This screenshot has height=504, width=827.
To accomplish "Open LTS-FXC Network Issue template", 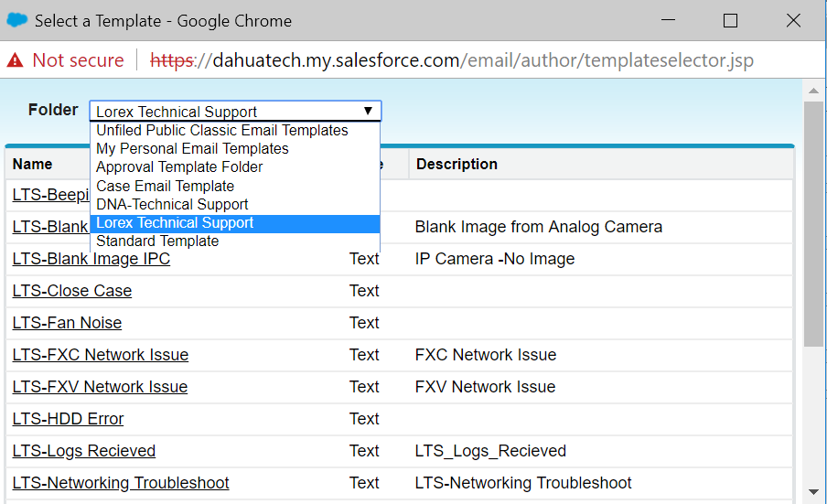I will [100, 355].
